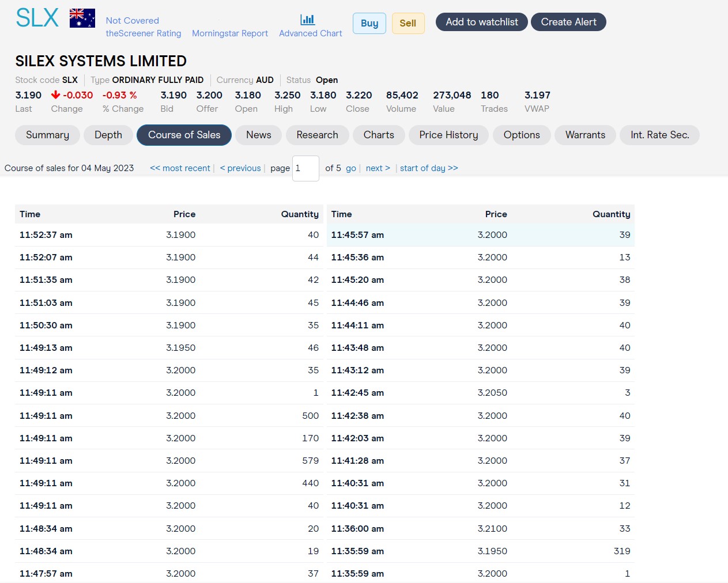Click the red down arrow change indicator
This screenshot has width=728, height=583.
coord(55,95)
